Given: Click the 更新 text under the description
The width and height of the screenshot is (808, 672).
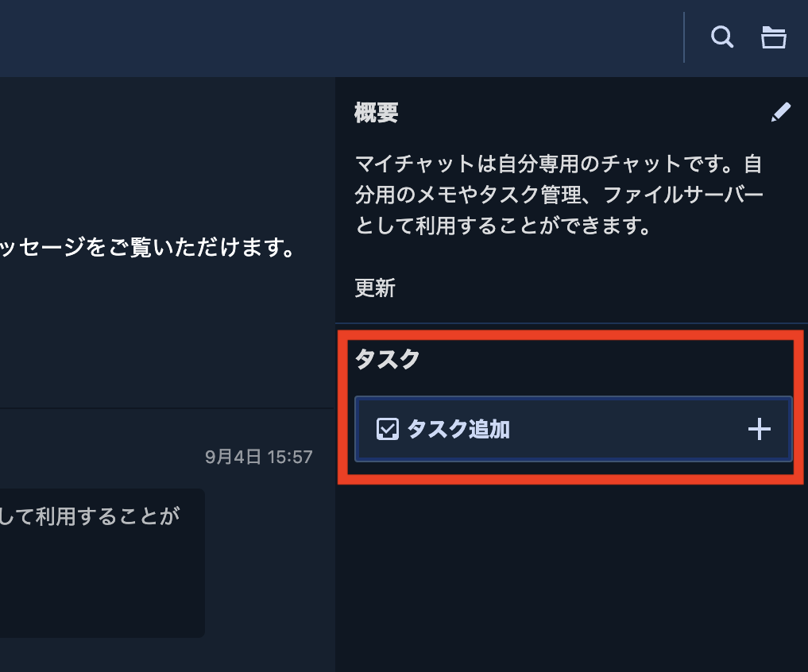Looking at the screenshot, I should pos(375,288).
